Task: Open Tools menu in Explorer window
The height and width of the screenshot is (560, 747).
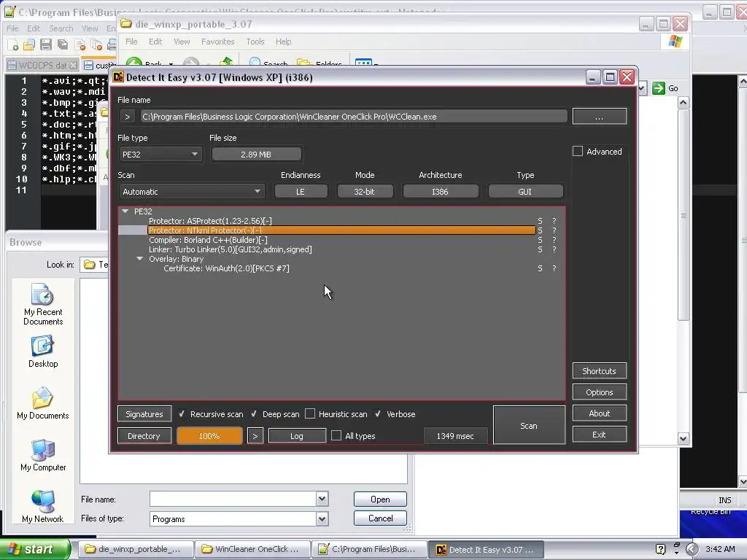Action: point(255,42)
